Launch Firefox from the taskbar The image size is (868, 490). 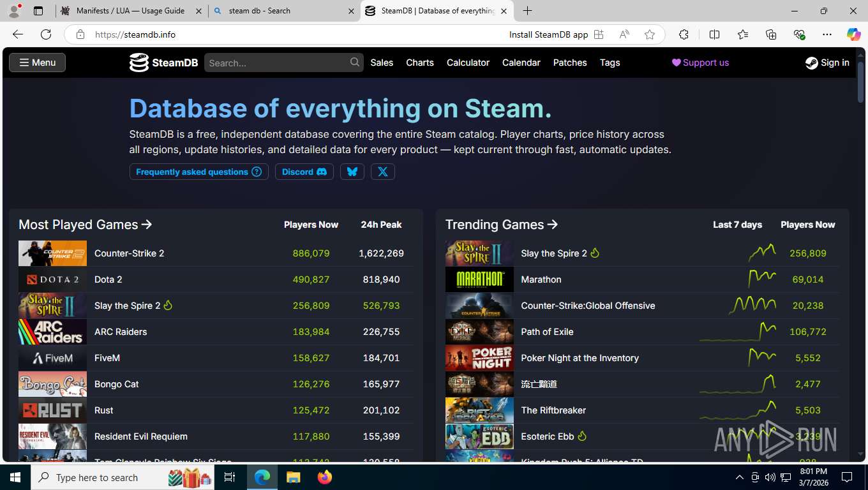point(325,477)
